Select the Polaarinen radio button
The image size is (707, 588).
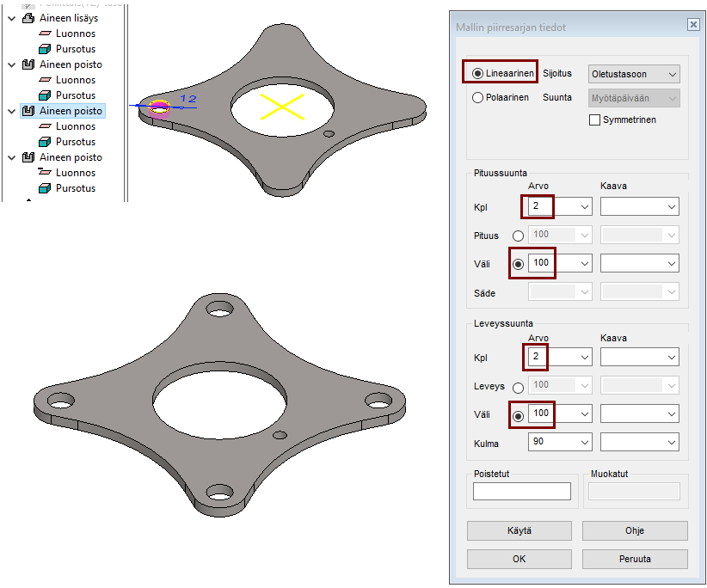click(x=478, y=98)
